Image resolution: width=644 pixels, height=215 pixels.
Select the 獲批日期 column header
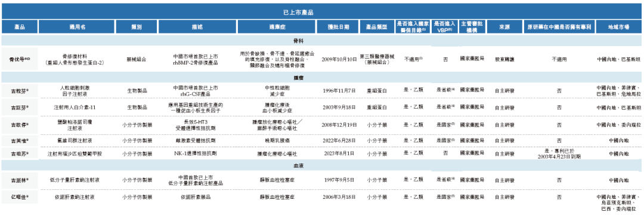point(339,26)
